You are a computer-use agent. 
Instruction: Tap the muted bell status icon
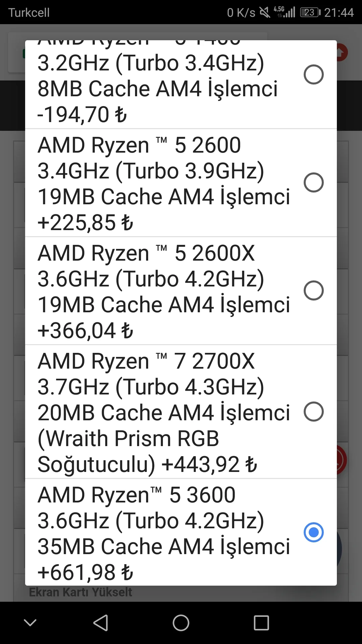[x=265, y=13]
